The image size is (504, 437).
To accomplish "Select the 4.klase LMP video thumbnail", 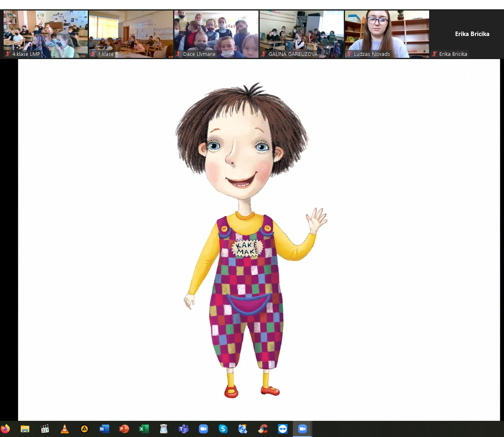I will click(x=46, y=34).
